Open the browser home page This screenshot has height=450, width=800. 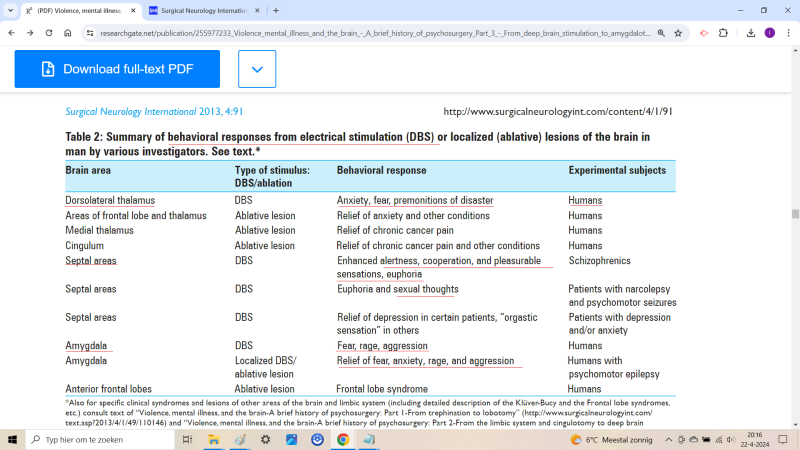[x=67, y=33]
